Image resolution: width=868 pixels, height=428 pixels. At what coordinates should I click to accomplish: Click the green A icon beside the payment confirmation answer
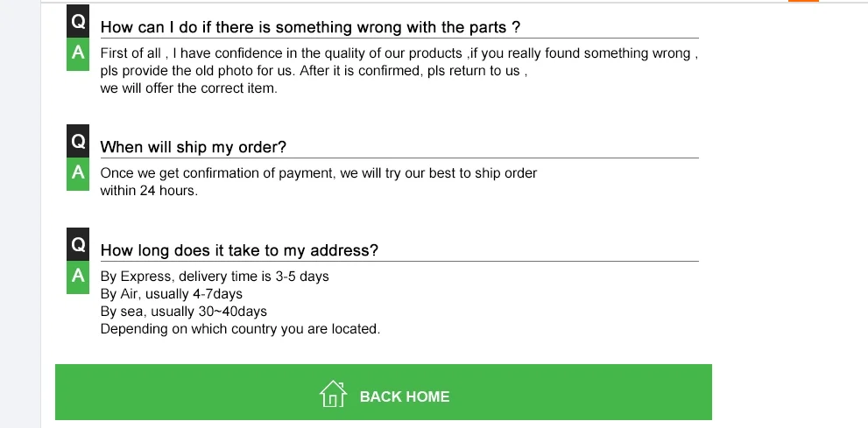coord(78,173)
